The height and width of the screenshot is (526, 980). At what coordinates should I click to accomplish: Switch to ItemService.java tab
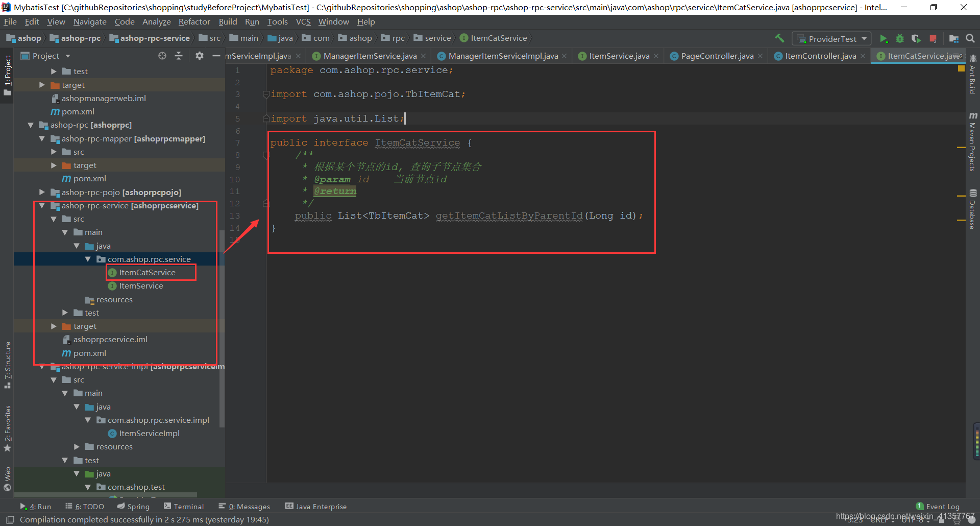[619, 56]
